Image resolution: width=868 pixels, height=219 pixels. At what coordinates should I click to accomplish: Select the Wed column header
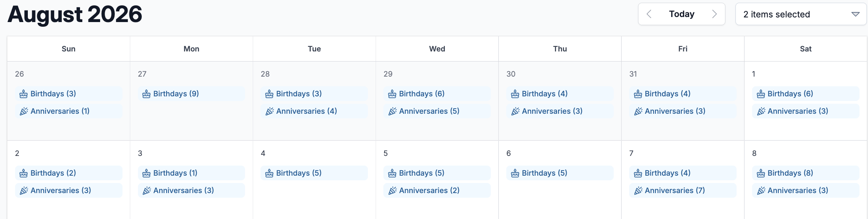(437, 49)
